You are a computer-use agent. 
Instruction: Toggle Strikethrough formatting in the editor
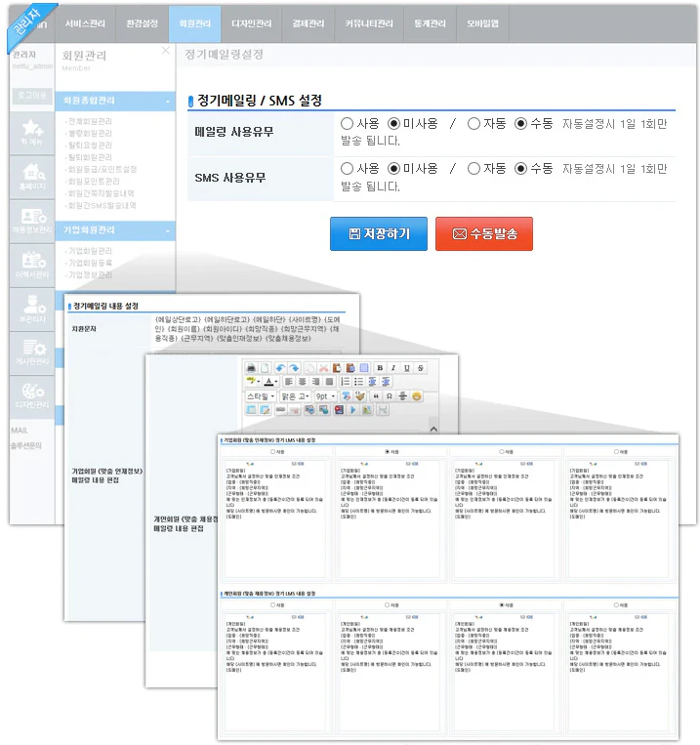421,368
